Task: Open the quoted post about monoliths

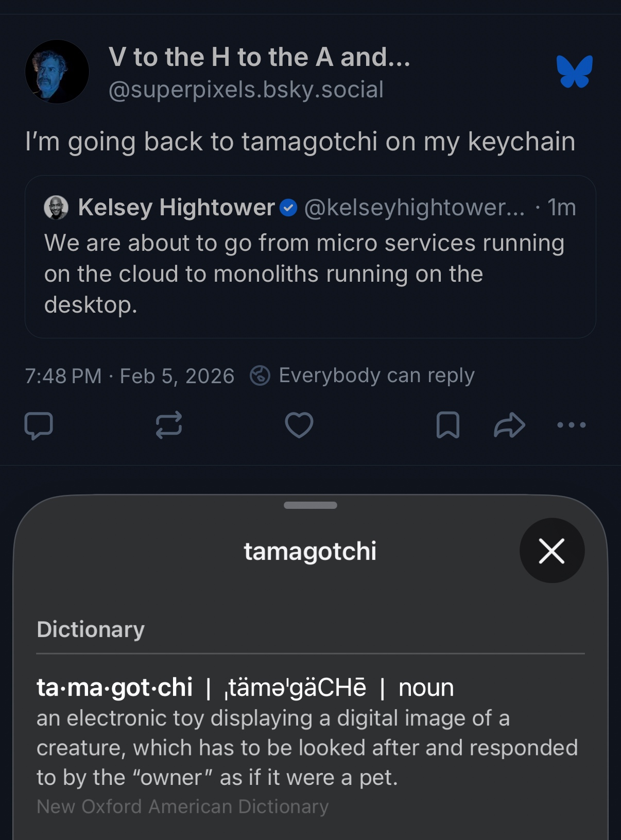Action: (x=310, y=273)
